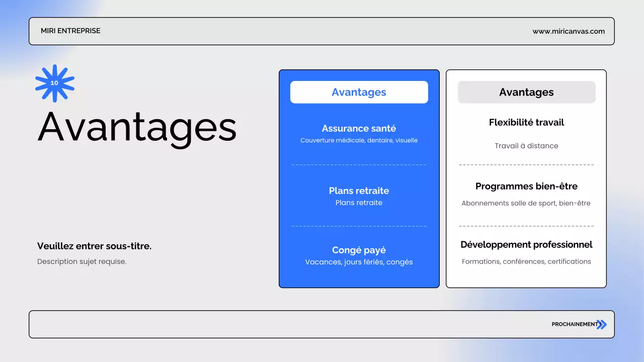Click the Flexibilité travail heading

point(526,123)
